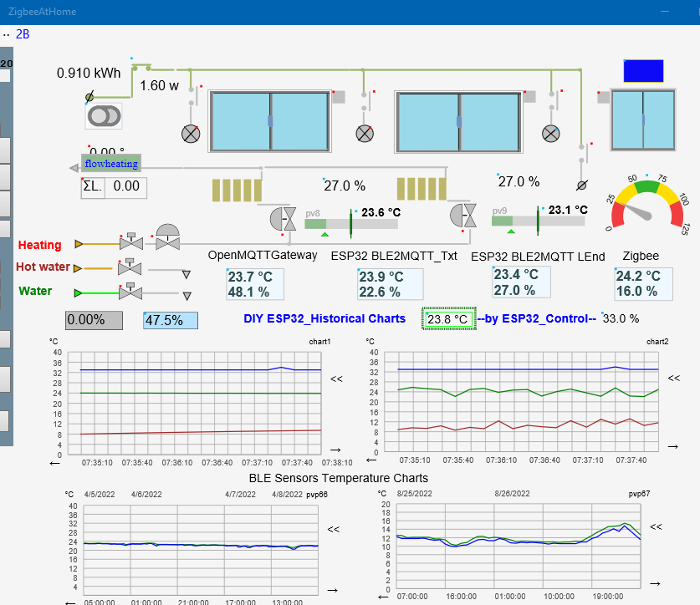The image size is (700, 605).
Task: Open the 2B page link
Action: click(x=23, y=34)
